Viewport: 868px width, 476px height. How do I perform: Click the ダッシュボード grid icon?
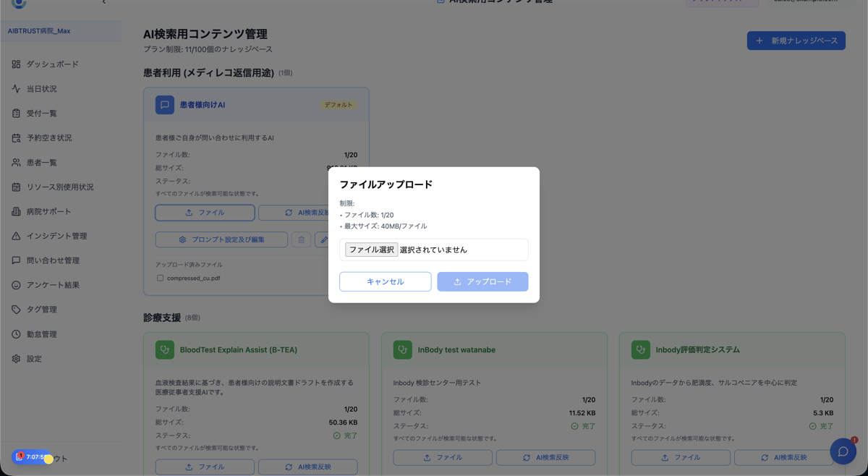point(14,64)
